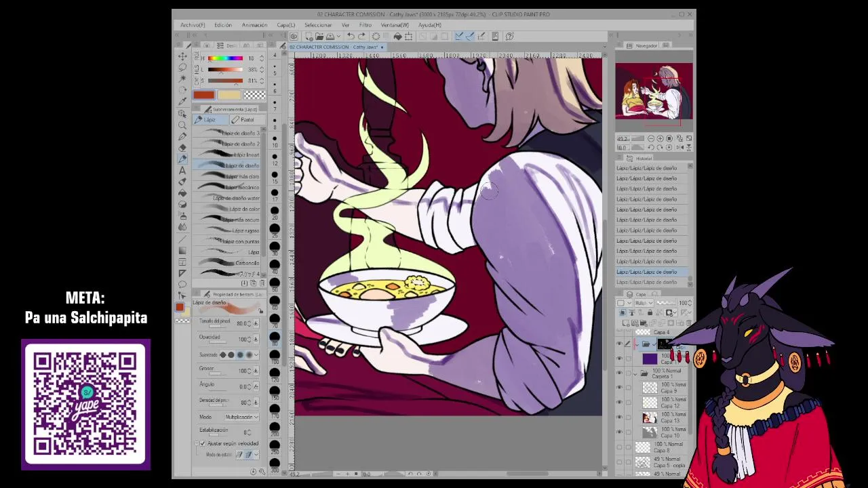Open the Modo de estabilización dropdown arrow
Image resolution: width=868 pixels, height=488 pixels.
tap(257, 455)
